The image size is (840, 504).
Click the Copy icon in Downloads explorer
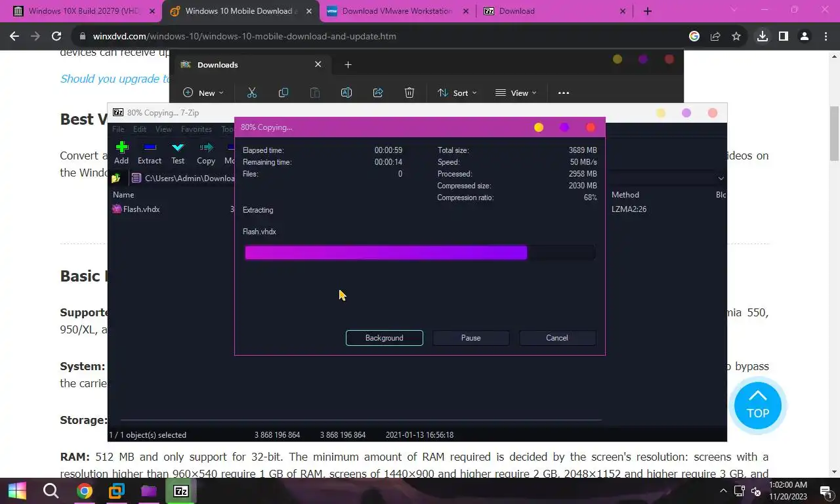(283, 93)
